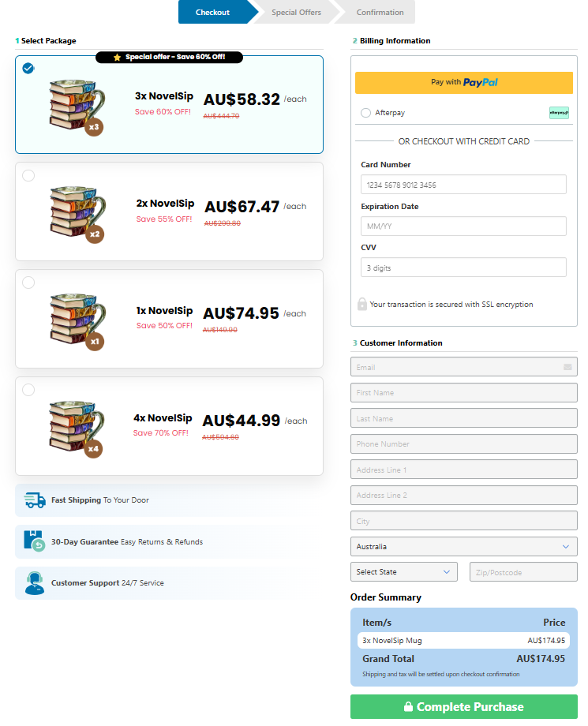Screen dimensions: 588x726
Task: Click the Fast Shipping truck icon
Action: coord(35,500)
